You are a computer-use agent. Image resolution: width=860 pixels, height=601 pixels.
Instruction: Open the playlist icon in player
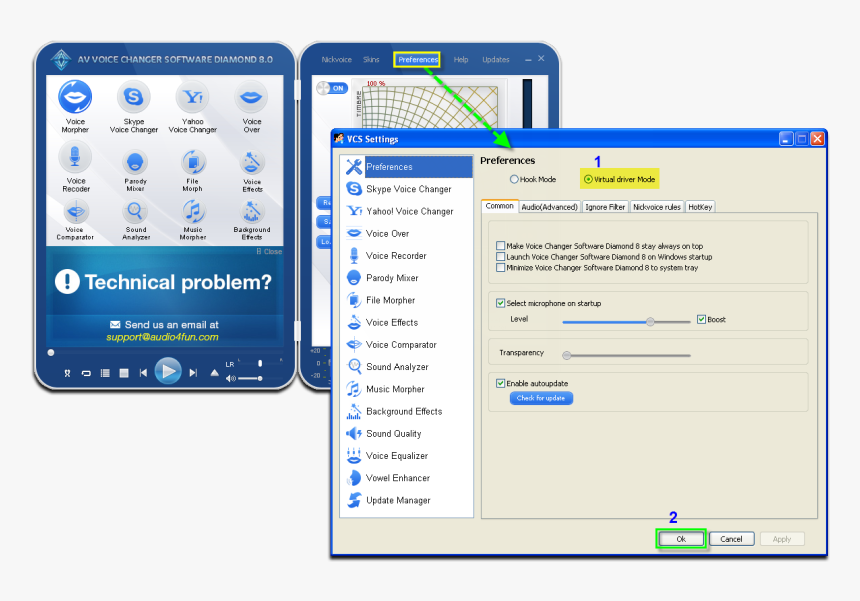[105, 373]
